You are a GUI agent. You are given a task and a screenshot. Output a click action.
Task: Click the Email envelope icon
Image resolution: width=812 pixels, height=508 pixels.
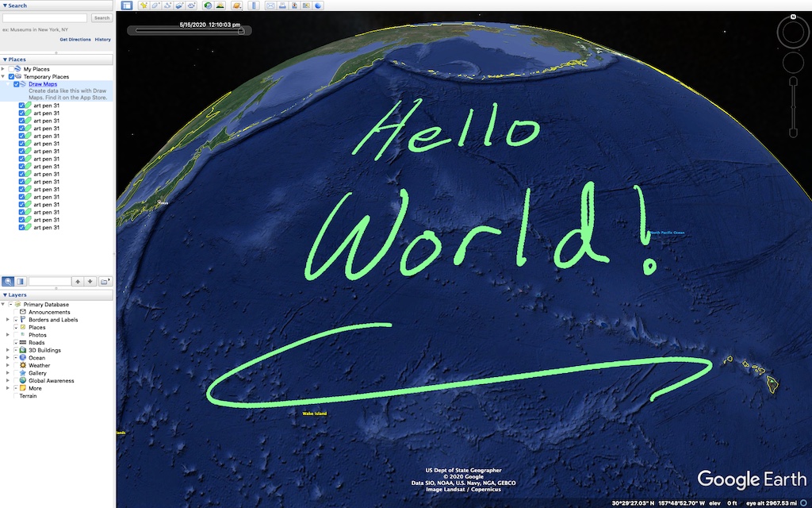click(x=270, y=6)
